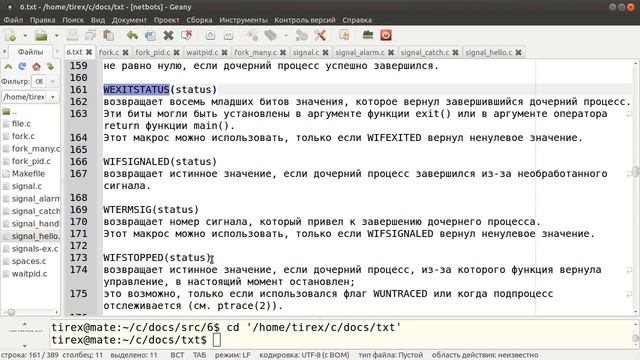Close the fork_many.c tab
The image size is (640, 360).
pos(283,52)
